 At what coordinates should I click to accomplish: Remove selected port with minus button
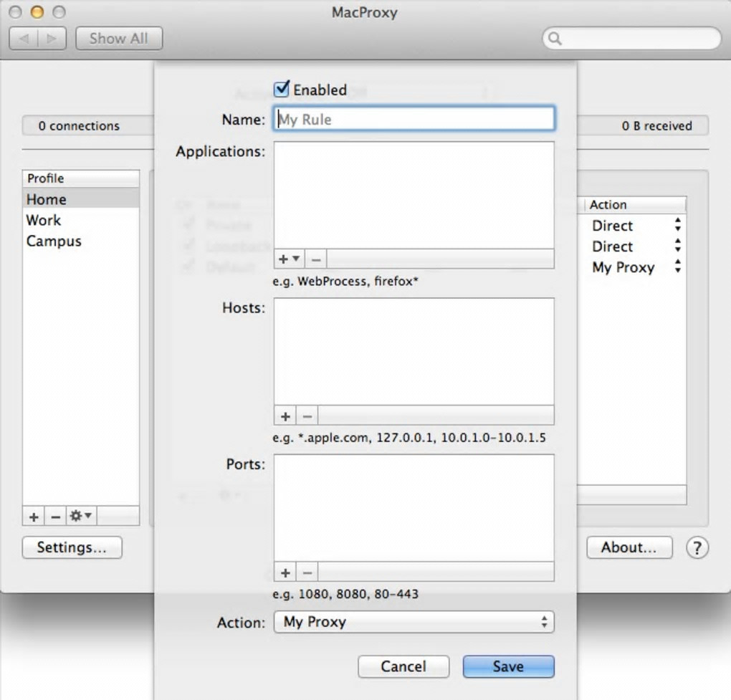307,572
